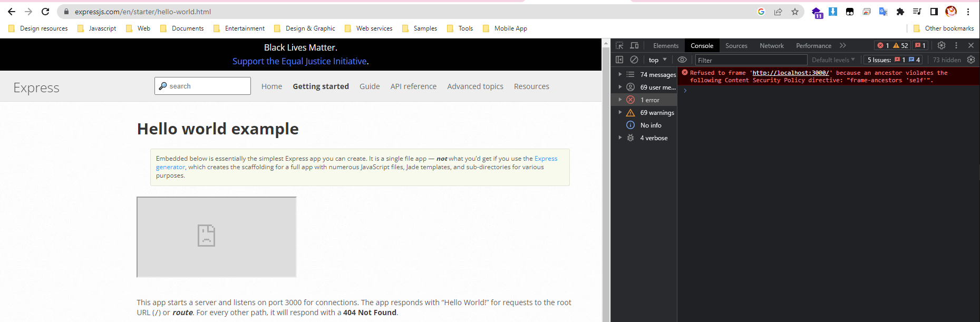
Task: Switch to the Network tab
Action: (x=771, y=46)
